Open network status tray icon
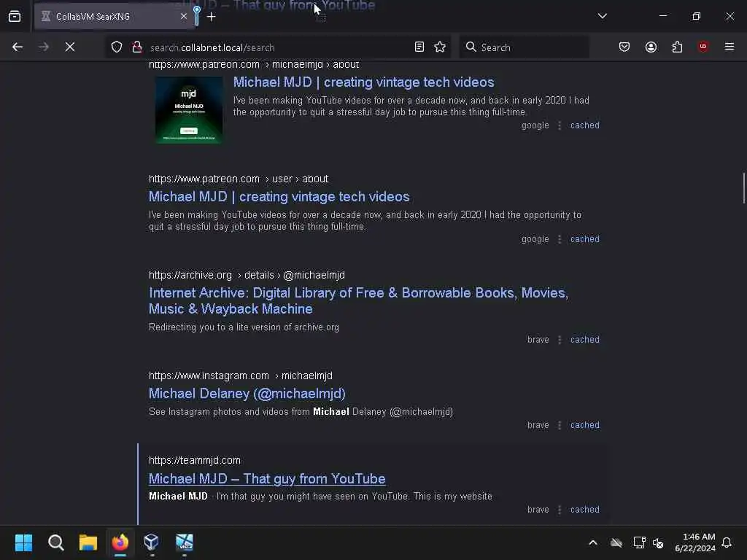 (639, 542)
